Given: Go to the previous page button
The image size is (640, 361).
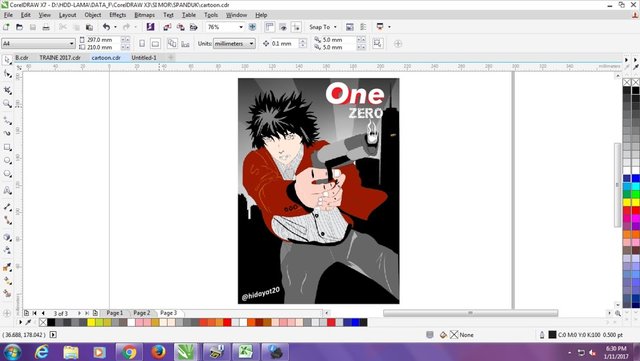Looking at the screenshot, I should click(43, 313).
